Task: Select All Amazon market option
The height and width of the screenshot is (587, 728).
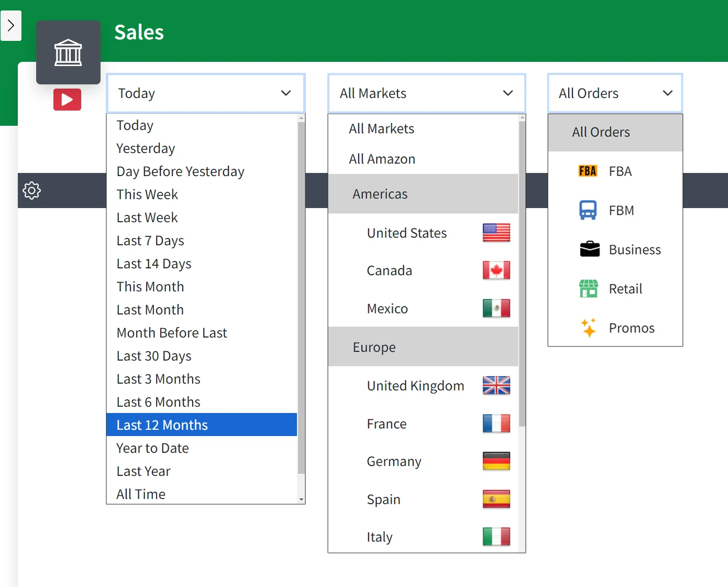Action: [423, 159]
